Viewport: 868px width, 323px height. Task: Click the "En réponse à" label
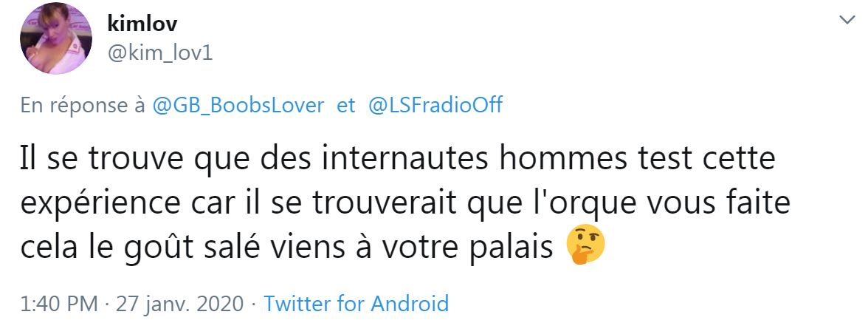pyautogui.click(x=82, y=105)
